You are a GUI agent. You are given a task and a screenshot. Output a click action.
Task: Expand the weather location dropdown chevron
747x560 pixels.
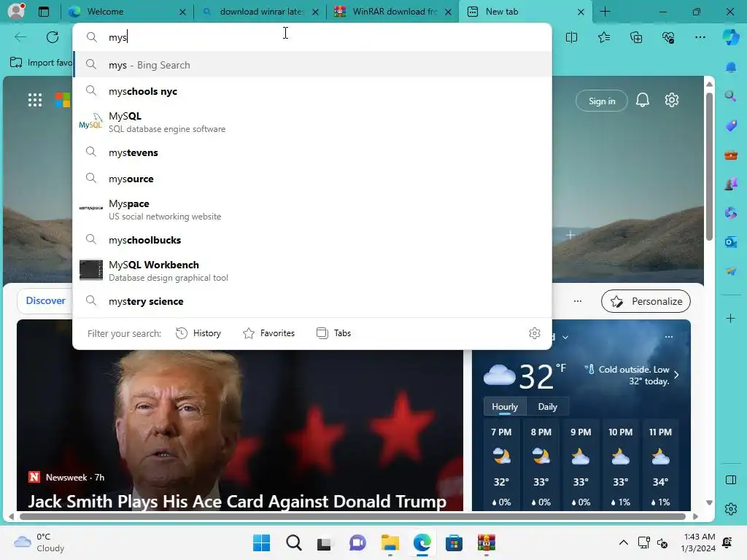coord(565,337)
